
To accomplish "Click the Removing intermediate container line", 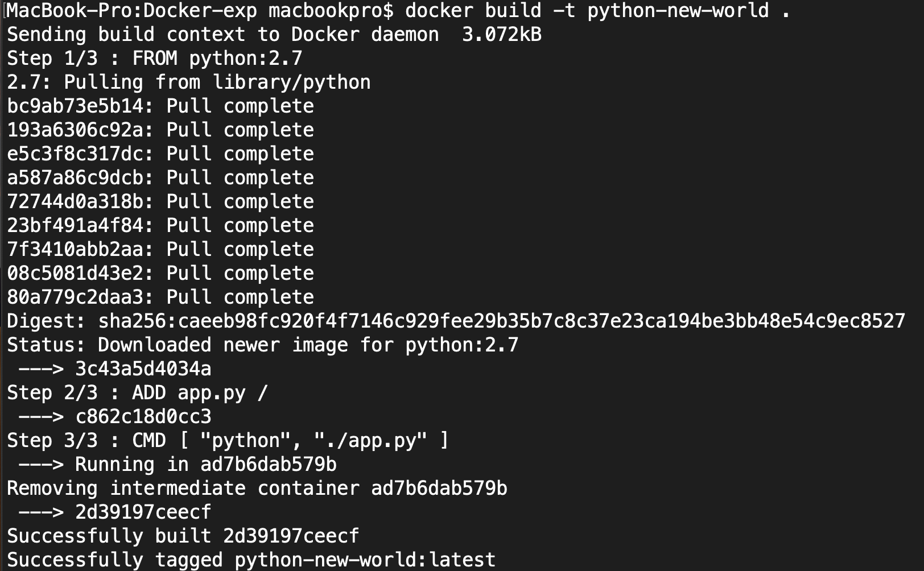I will tap(257, 489).
